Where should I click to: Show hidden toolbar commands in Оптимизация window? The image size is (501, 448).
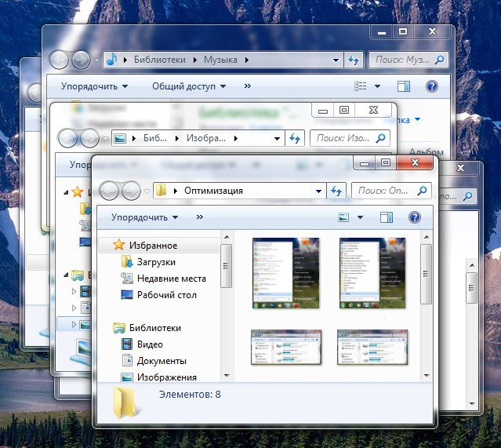point(200,217)
